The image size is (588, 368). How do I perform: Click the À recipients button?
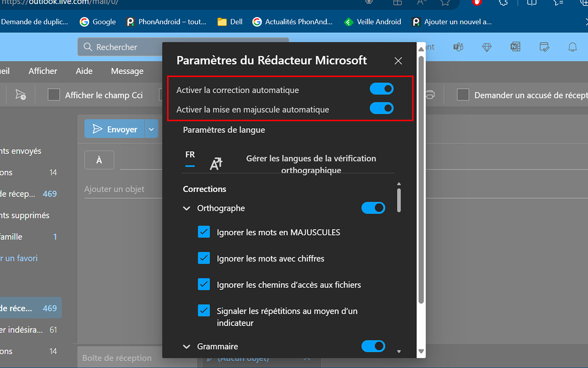coord(99,160)
